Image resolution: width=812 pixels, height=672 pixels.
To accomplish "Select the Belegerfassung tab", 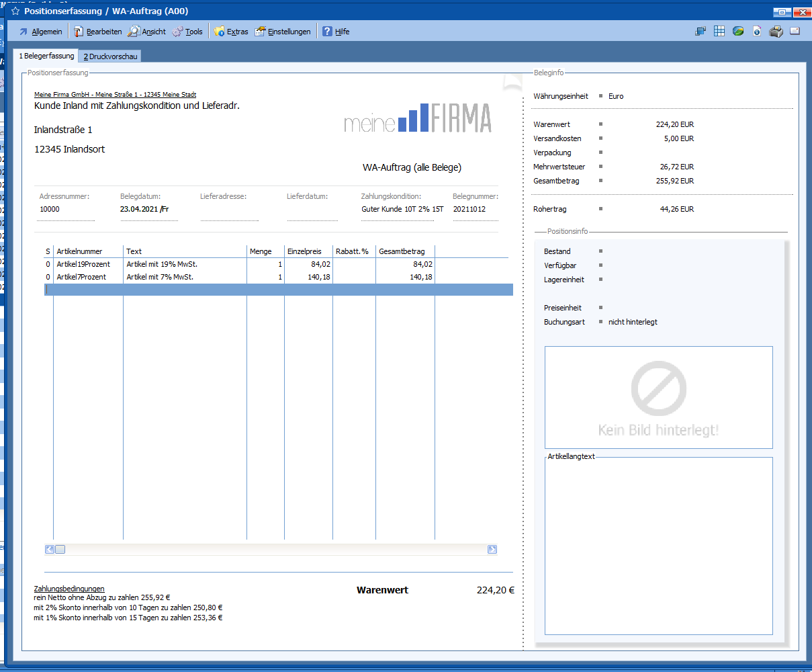I will [x=46, y=56].
